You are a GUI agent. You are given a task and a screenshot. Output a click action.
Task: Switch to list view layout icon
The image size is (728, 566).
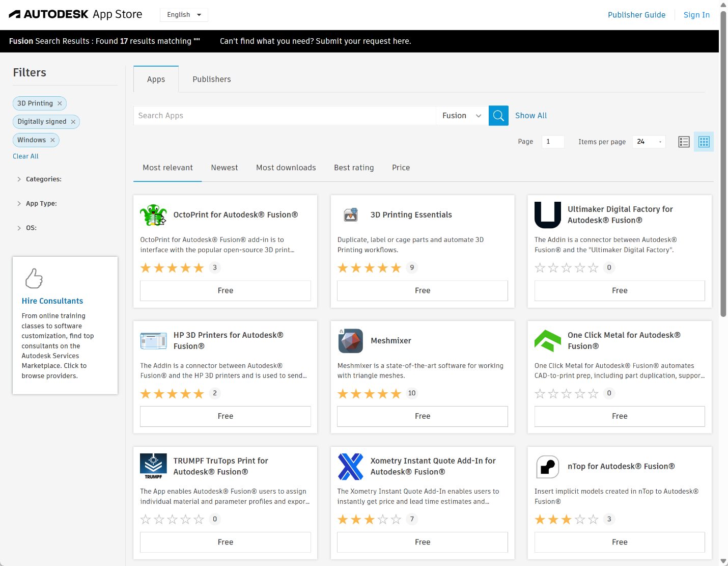click(684, 142)
